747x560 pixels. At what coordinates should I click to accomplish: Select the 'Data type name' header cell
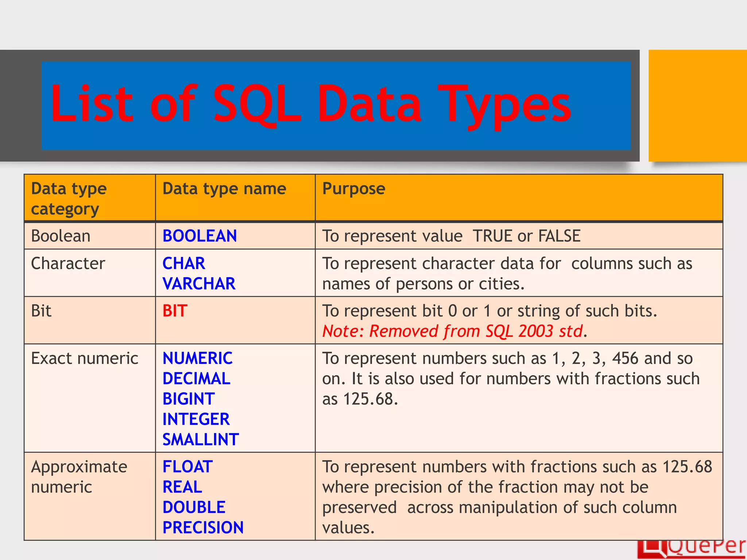[224, 189]
